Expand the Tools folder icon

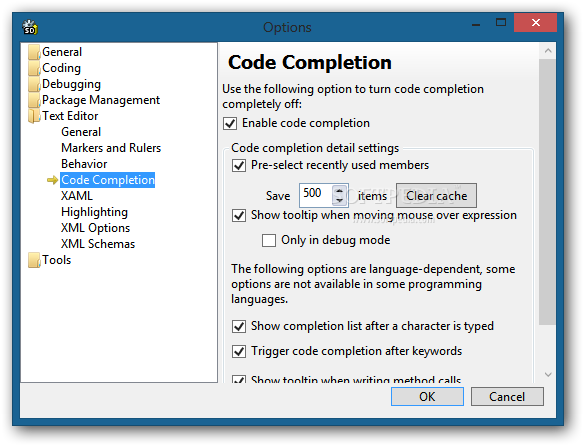tap(34, 260)
